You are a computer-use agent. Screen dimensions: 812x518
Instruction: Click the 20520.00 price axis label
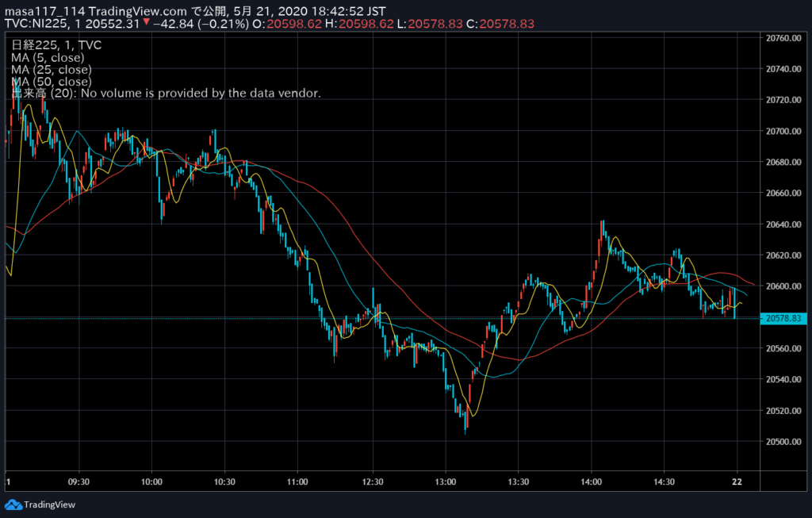(x=783, y=411)
